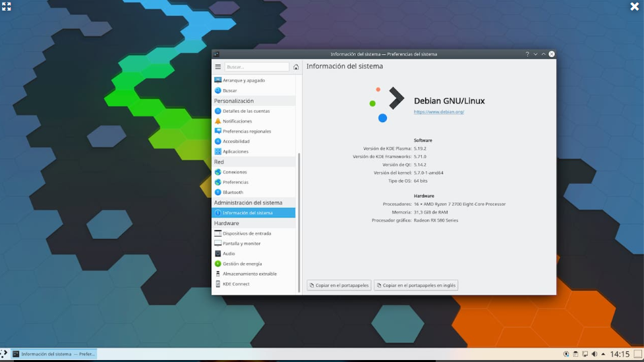Open Bluetooth settings
Image resolution: width=644 pixels, height=362 pixels.
coord(253,193)
